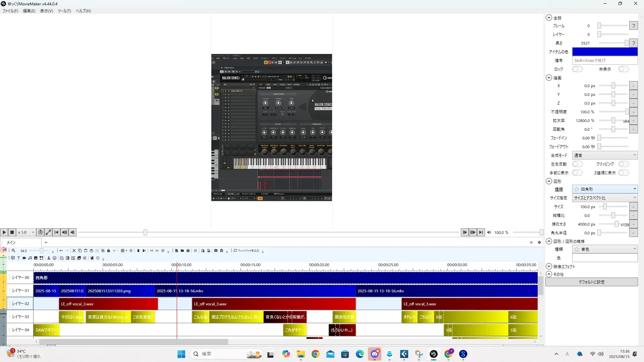Click the scissors cut icon in timeline toolbar
The height and width of the screenshot is (362, 644).
(x=74, y=251)
